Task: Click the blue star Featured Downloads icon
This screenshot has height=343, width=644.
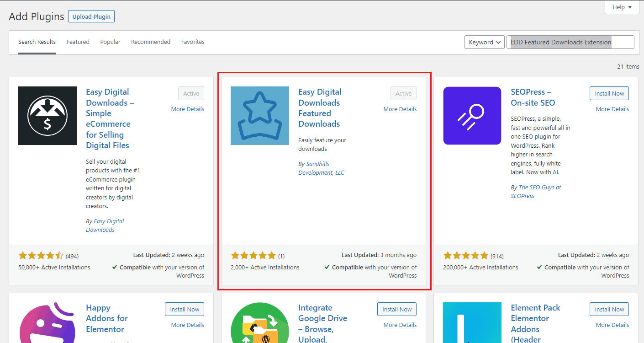Action: tap(260, 116)
